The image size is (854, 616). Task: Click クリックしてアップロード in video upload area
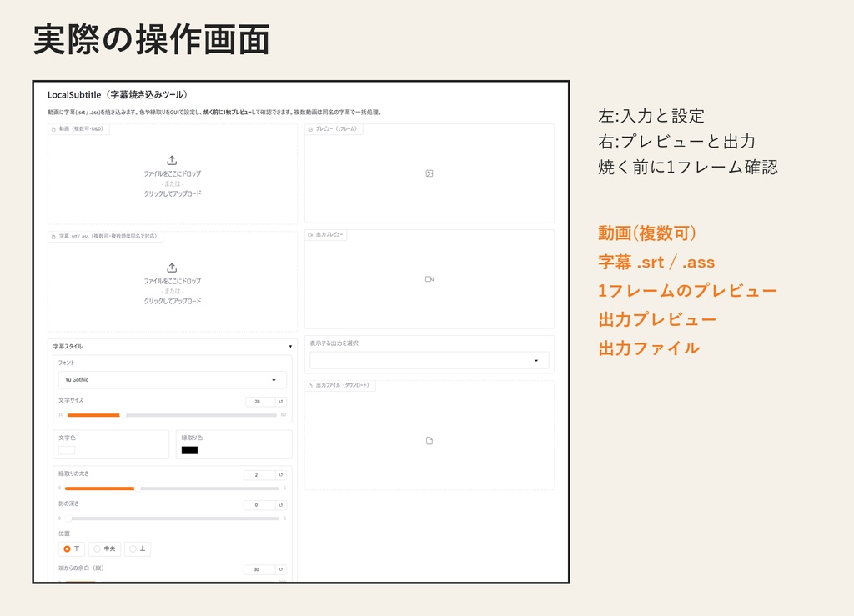173,193
